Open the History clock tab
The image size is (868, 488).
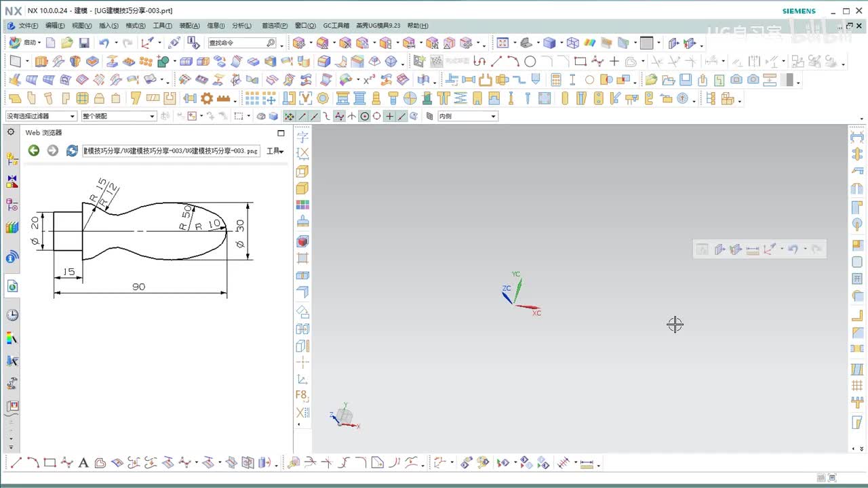click(x=12, y=315)
